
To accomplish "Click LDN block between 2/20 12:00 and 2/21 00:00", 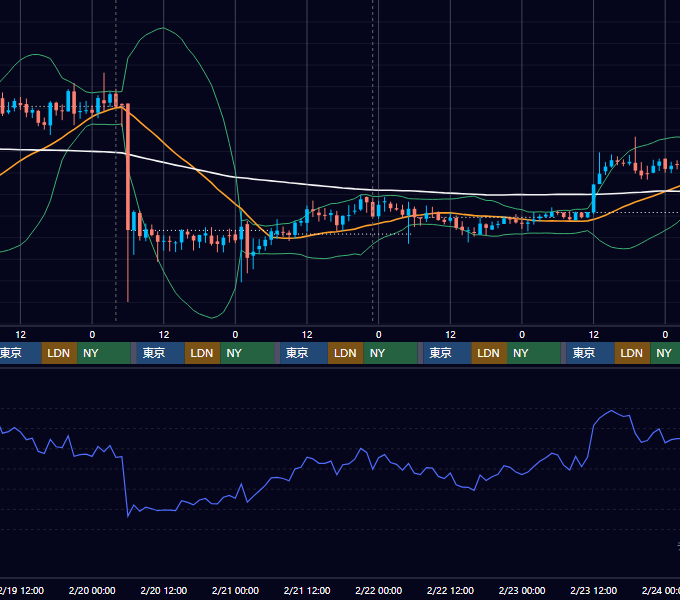I will point(203,353).
